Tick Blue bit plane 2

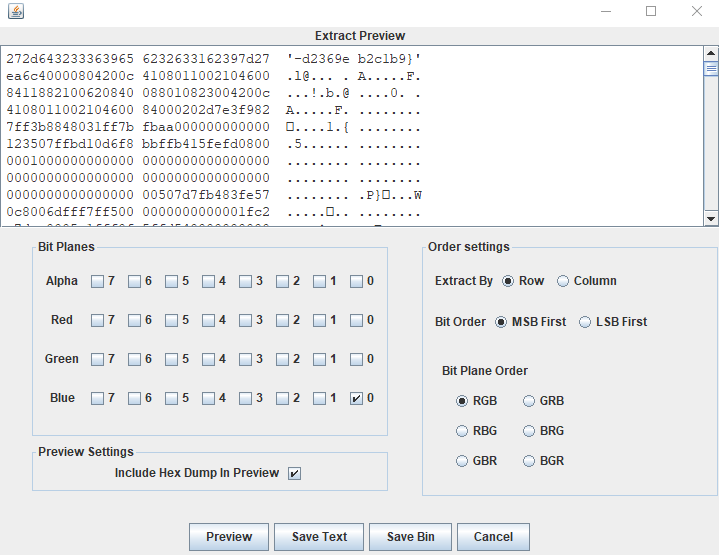point(282,398)
